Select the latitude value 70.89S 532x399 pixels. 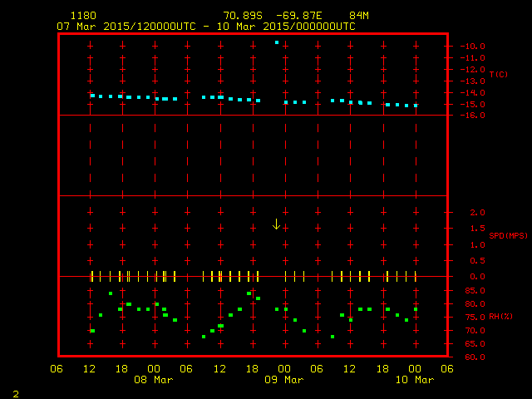243,16
